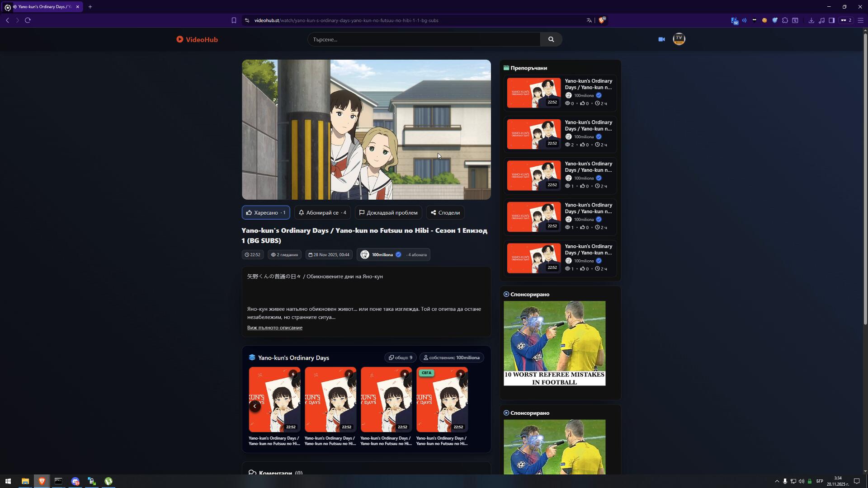Open the user profile avatar menu
Viewport: 868px width, 488px height.
pyautogui.click(x=679, y=39)
